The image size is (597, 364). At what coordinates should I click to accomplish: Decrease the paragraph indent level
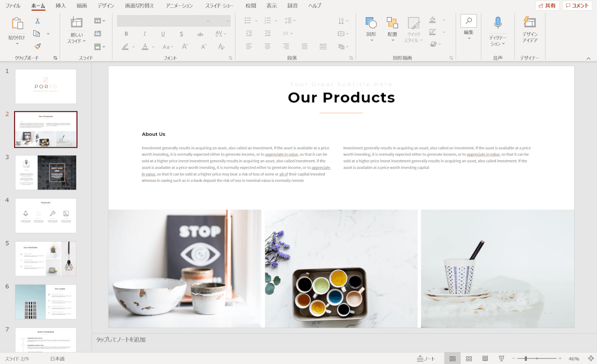[x=249, y=34]
